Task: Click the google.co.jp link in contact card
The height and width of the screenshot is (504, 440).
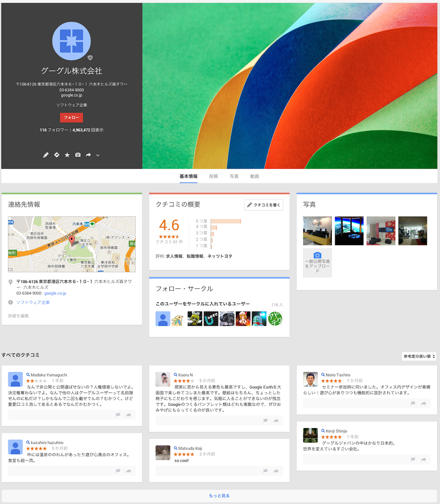Action: coord(55,293)
